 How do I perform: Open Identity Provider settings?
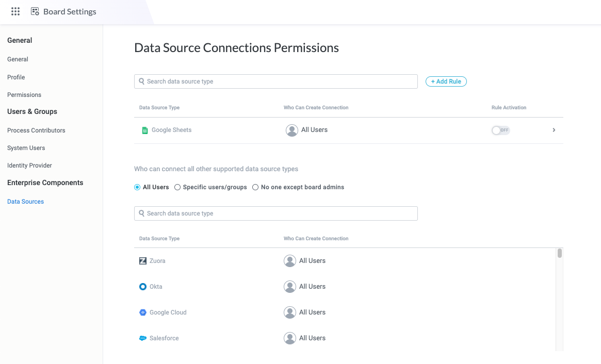coord(29,165)
